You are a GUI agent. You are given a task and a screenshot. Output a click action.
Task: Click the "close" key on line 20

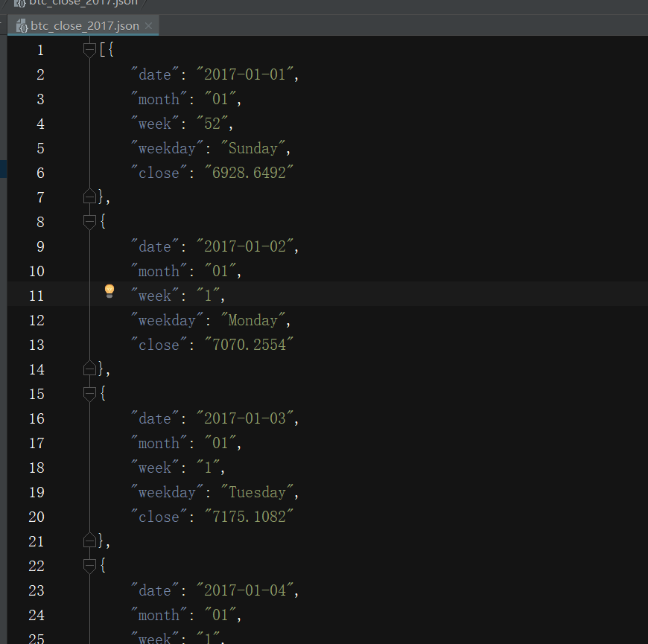[x=159, y=517]
